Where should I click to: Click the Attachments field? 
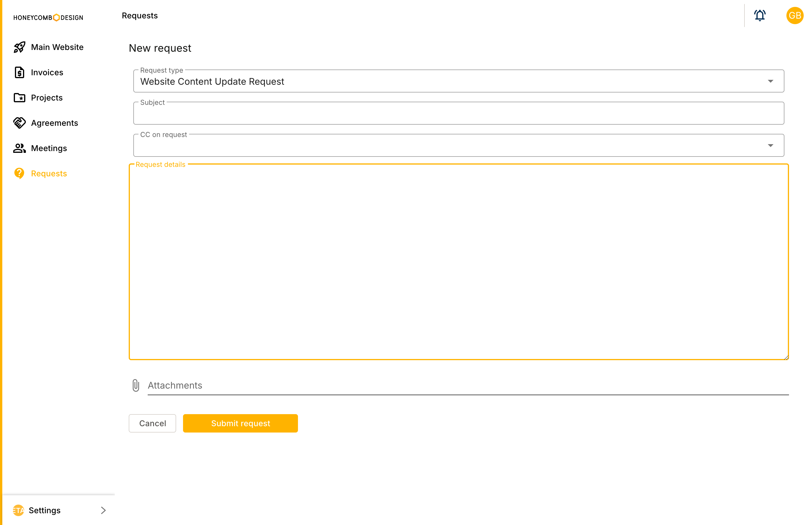click(x=468, y=385)
